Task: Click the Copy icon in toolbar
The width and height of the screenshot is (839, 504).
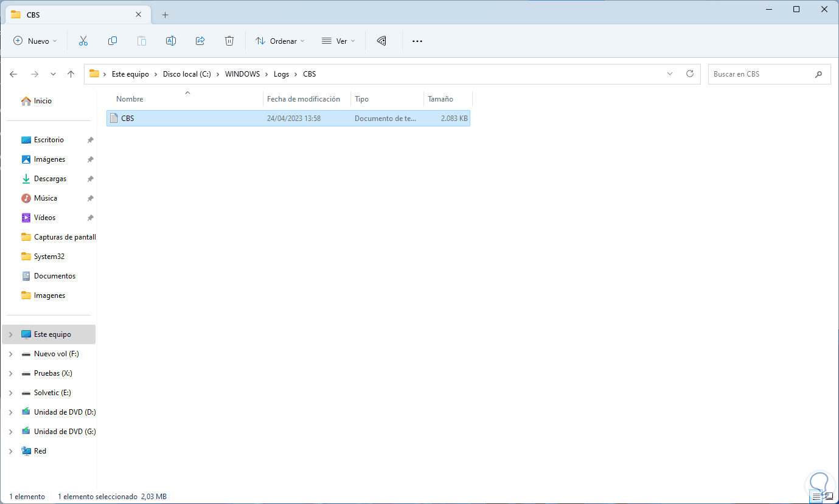Action: pyautogui.click(x=113, y=41)
